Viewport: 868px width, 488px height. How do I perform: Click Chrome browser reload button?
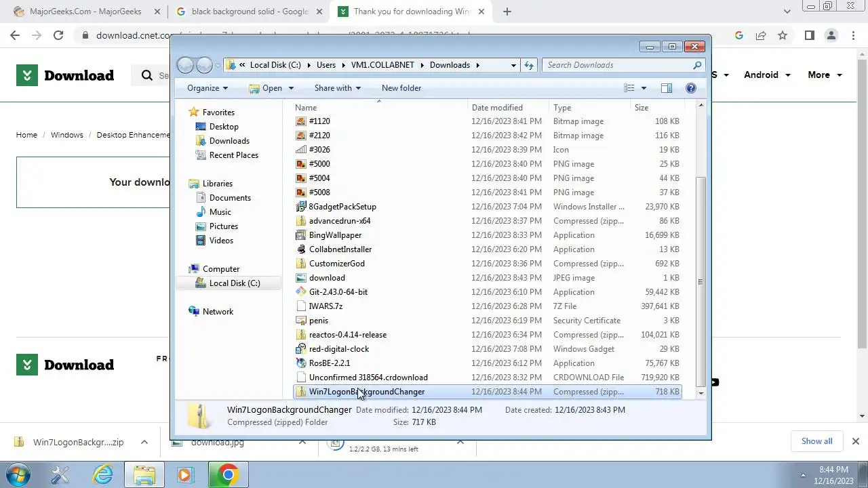pyautogui.click(x=58, y=35)
